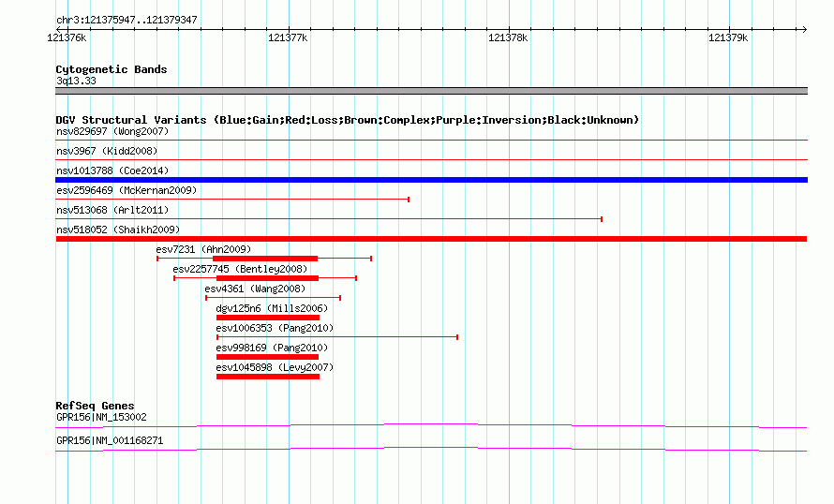
Task: Open esv4361 (Wang2008) variant
Action: click(x=255, y=289)
